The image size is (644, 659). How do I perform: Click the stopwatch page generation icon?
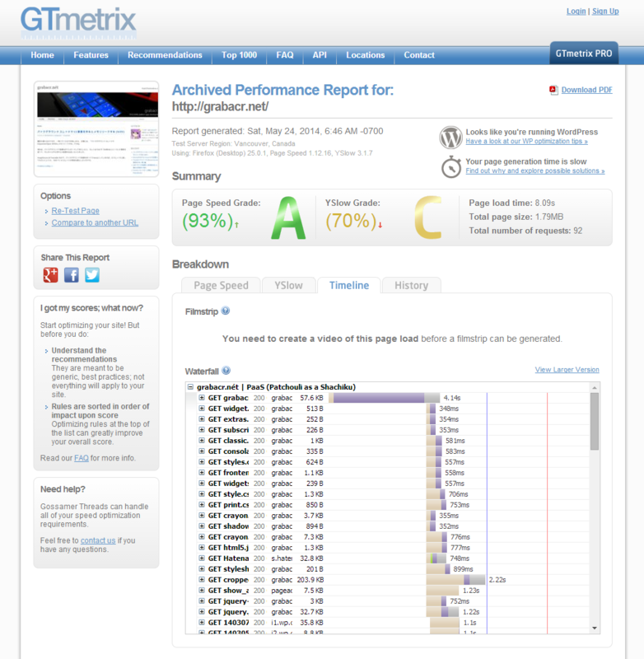click(x=451, y=167)
